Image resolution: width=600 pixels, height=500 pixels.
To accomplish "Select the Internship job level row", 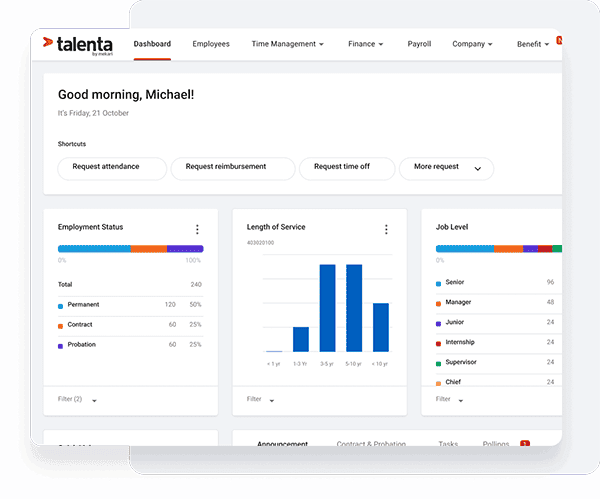I will pos(499,342).
